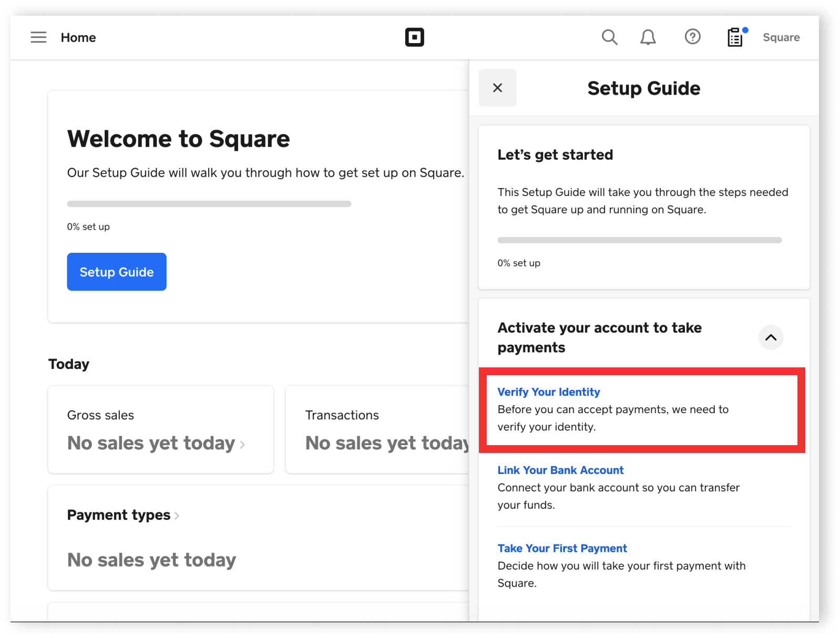Open the Square account menu

click(x=781, y=37)
